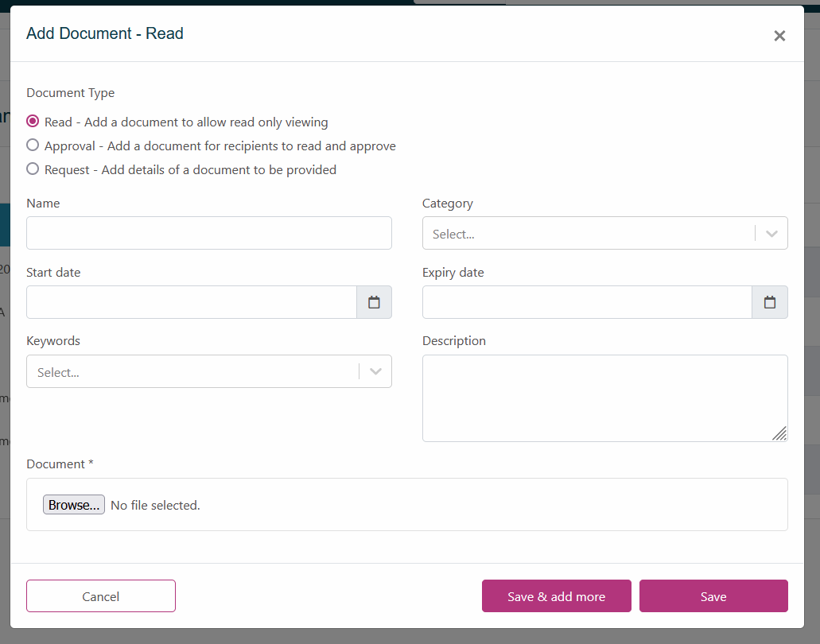Click the Category Select field
This screenshot has height=644, width=820.
589,234
